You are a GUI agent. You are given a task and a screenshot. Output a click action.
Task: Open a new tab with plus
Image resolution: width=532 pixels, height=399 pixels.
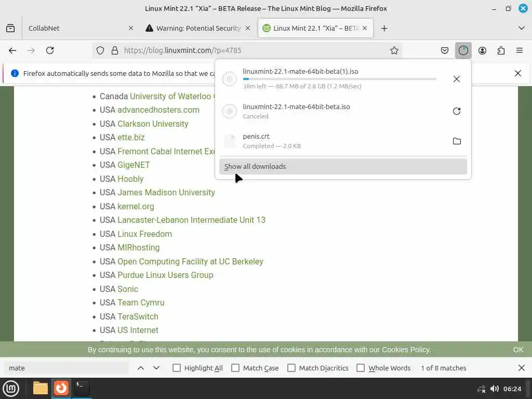384,28
